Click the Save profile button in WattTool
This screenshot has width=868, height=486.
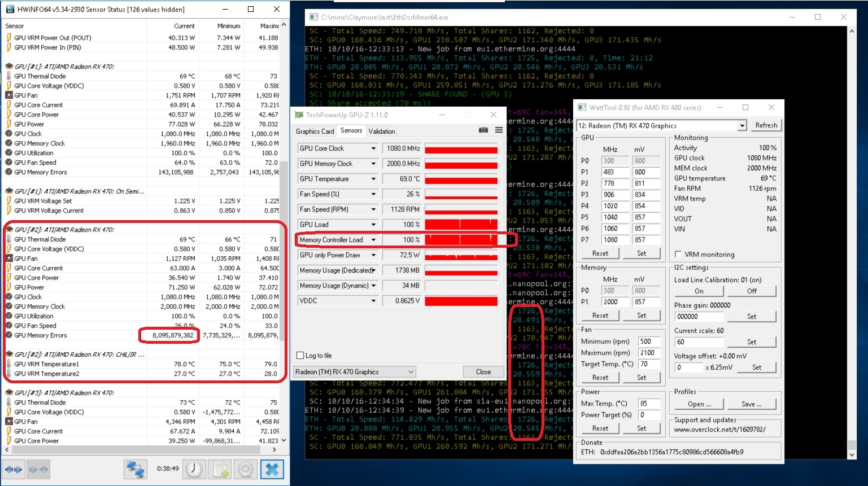pyautogui.click(x=751, y=404)
